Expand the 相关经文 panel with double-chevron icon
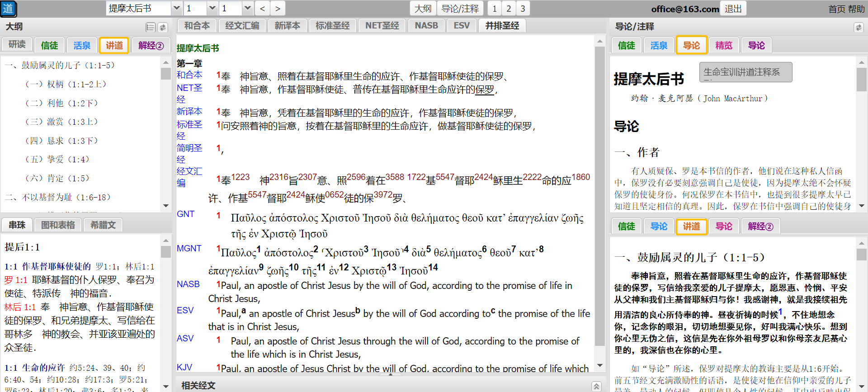The height and width of the screenshot is (392, 868). pyautogui.click(x=597, y=386)
